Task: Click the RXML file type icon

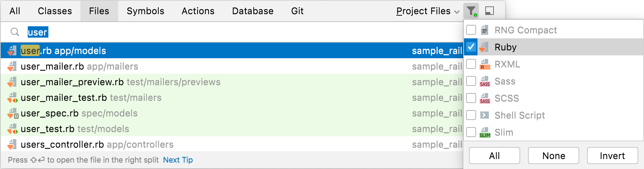Action: click(484, 64)
